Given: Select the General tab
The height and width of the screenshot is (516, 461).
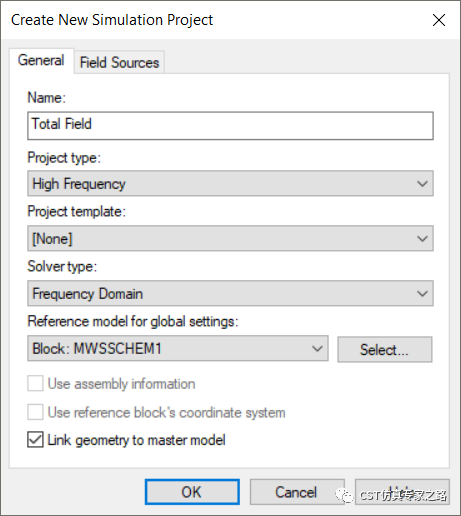Looking at the screenshot, I should point(41,61).
